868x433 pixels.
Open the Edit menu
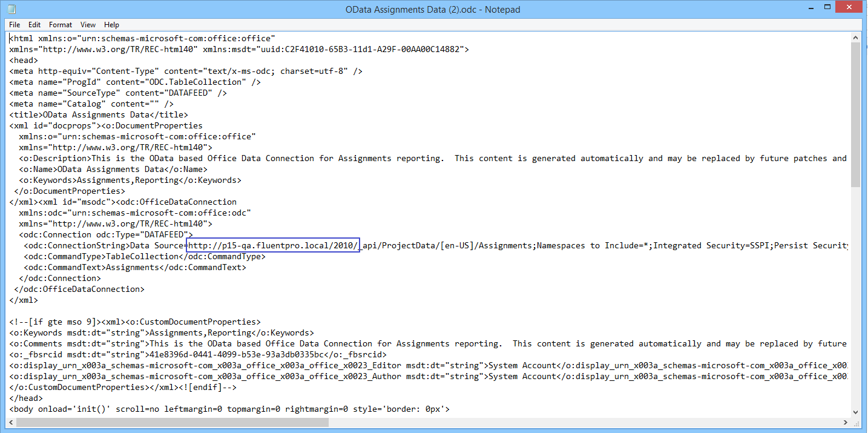(35, 25)
